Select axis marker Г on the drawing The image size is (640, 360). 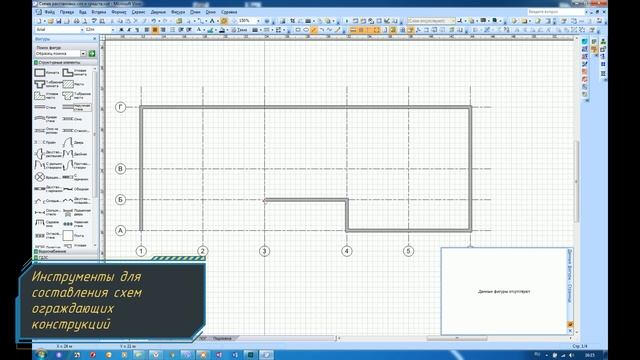click(x=120, y=107)
